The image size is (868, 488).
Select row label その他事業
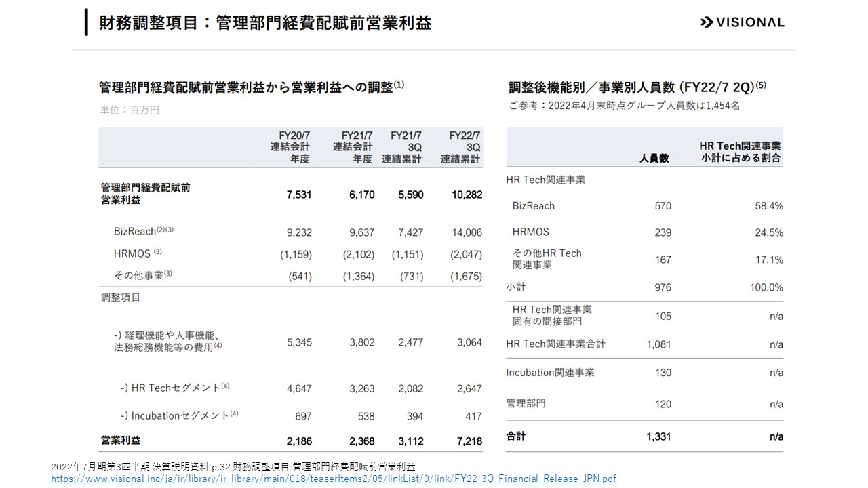[143, 275]
